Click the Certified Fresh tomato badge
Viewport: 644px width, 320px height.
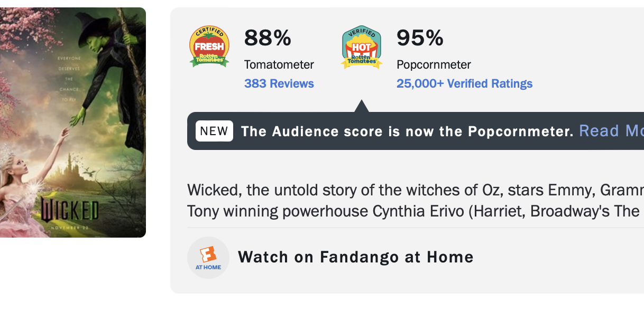point(209,46)
